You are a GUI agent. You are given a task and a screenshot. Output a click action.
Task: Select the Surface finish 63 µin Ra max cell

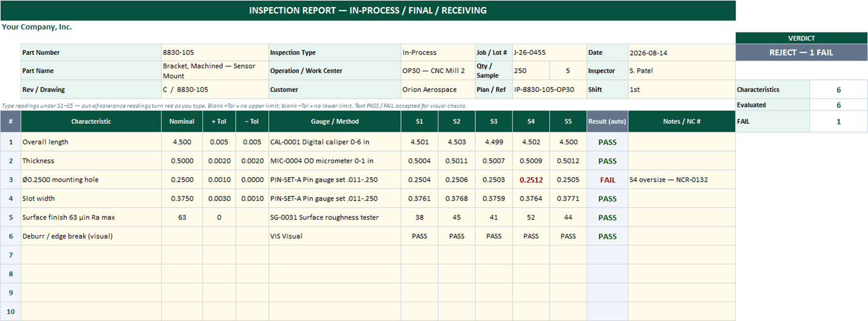(x=91, y=218)
